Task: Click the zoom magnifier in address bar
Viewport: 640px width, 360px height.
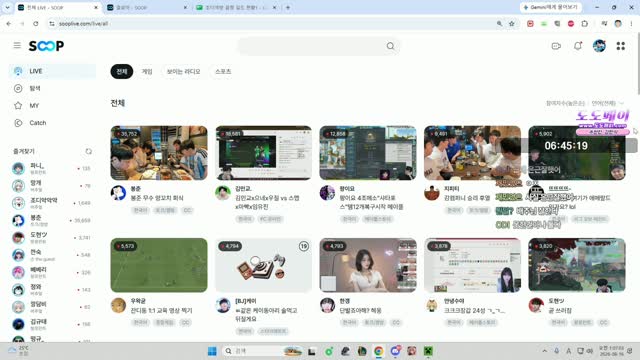Action: (x=499, y=24)
